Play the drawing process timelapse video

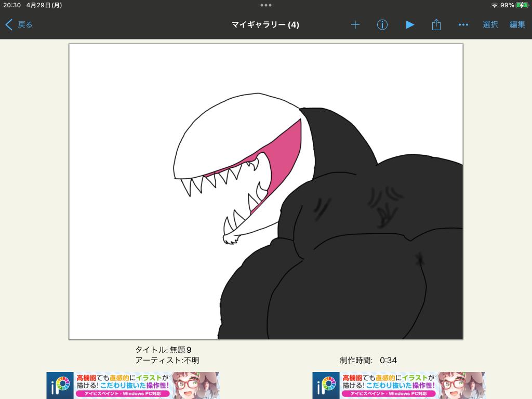click(410, 24)
